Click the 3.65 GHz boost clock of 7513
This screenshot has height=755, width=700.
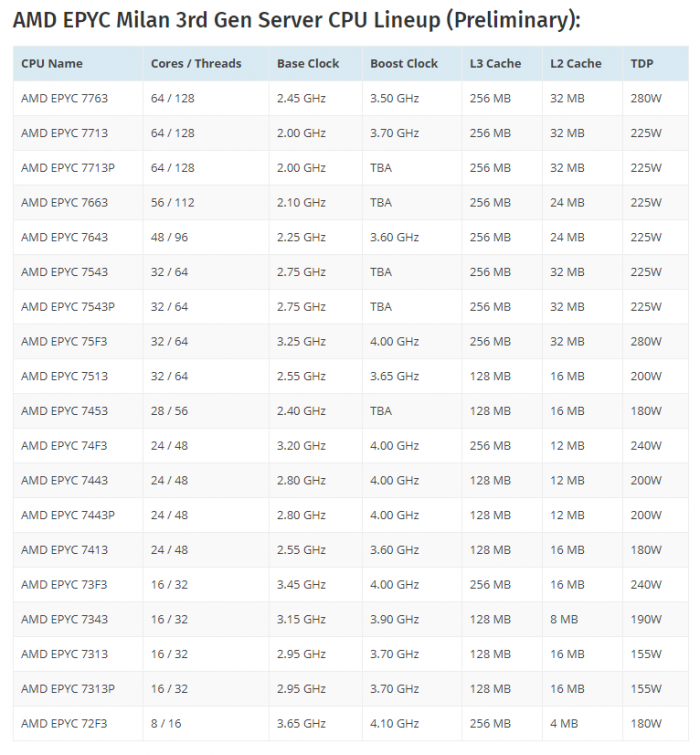(394, 376)
